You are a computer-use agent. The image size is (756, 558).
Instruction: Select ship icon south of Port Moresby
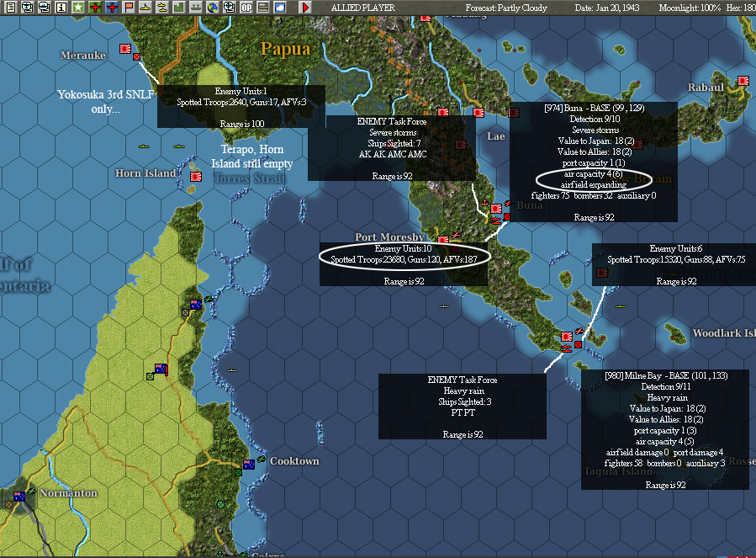pyautogui.click(x=444, y=306)
